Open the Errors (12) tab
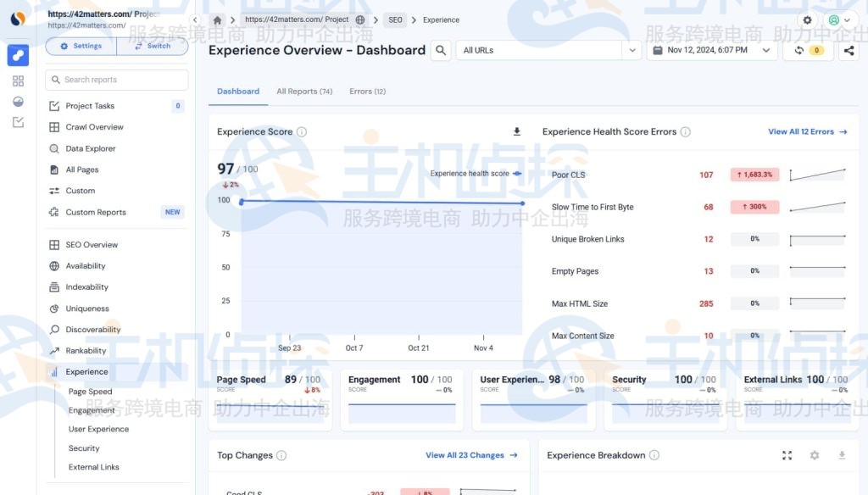 (x=367, y=91)
